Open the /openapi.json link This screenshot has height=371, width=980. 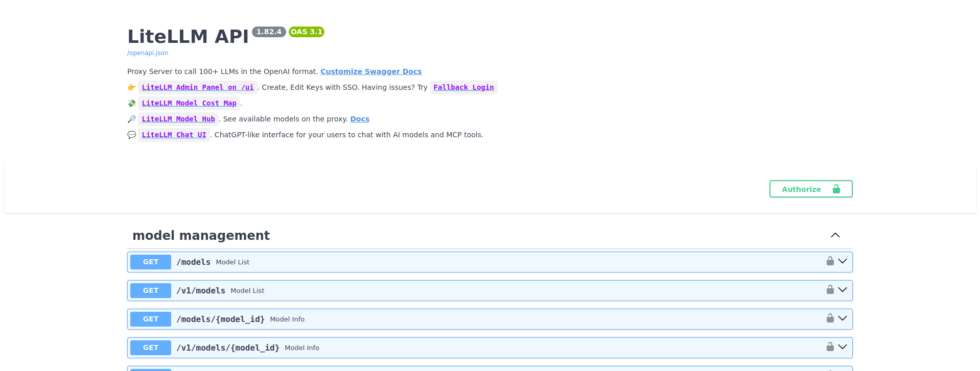[148, 53]
